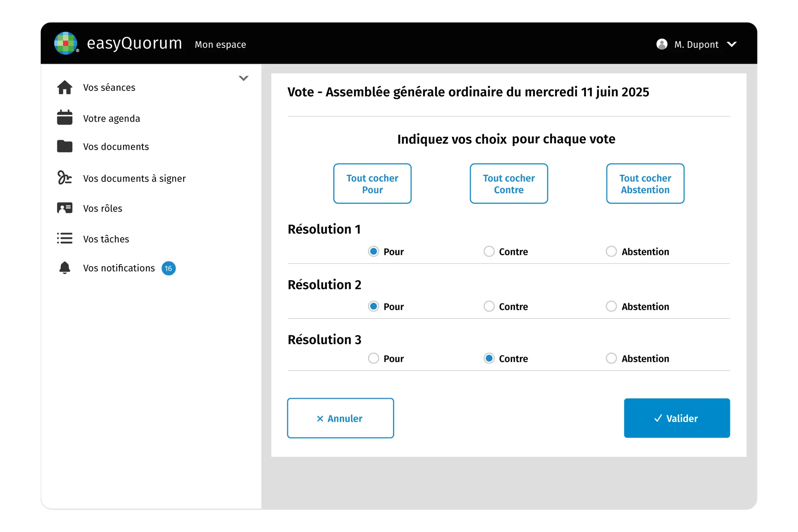Select Abstention for Résolution 2

tap(611, 307)
